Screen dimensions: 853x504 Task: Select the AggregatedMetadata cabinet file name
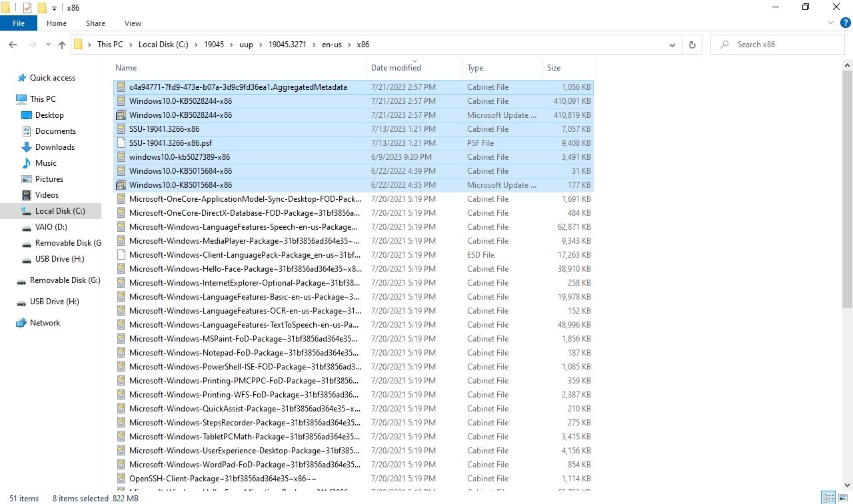pos(238,87)
